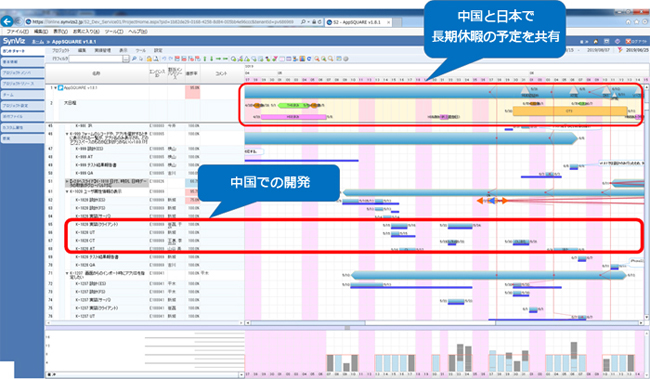Collapse the AppSQUARE v1.8.1 root row

[55, 88]
